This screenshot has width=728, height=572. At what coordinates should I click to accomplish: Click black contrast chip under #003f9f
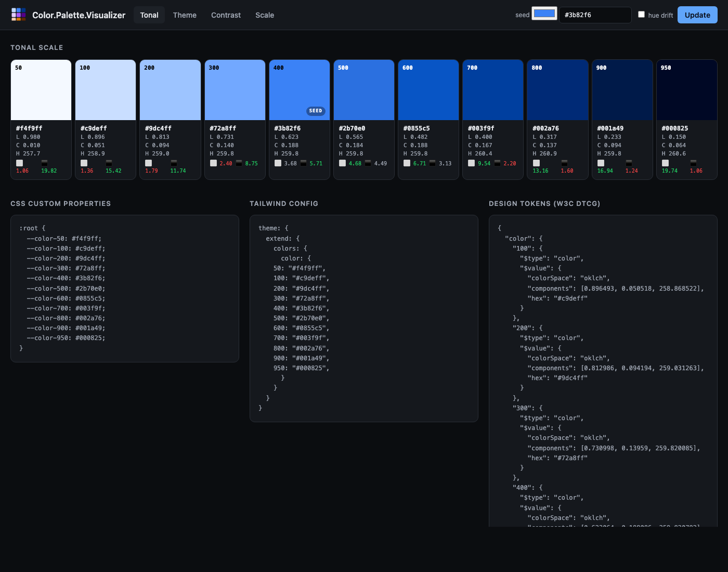[x=497, y=163]
